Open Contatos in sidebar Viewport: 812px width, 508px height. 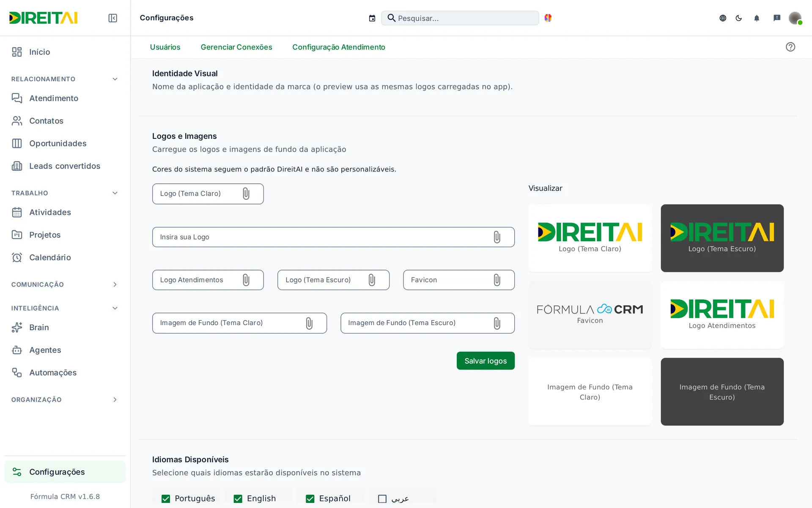pos(65,121)
